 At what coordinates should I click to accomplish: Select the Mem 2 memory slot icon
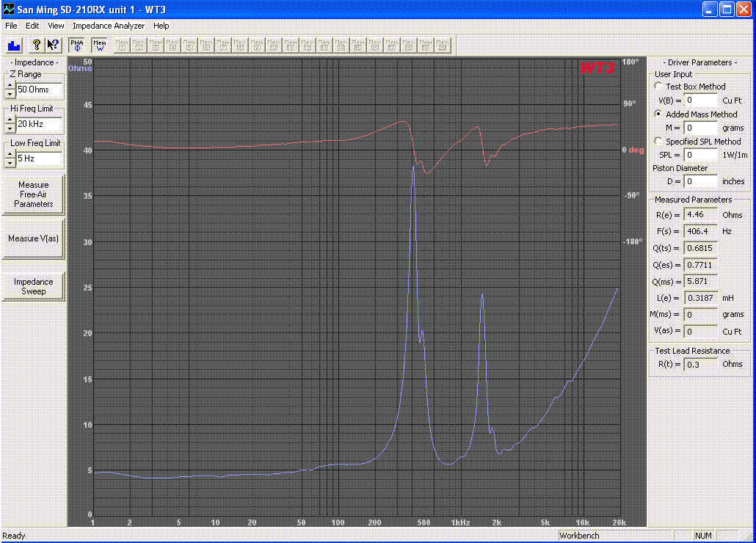click(139, 45)
